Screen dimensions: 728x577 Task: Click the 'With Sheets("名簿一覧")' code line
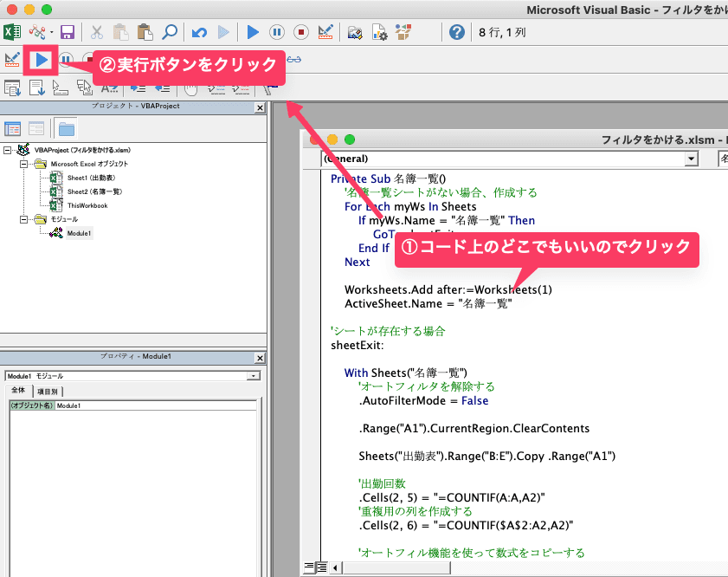point(406,373)
